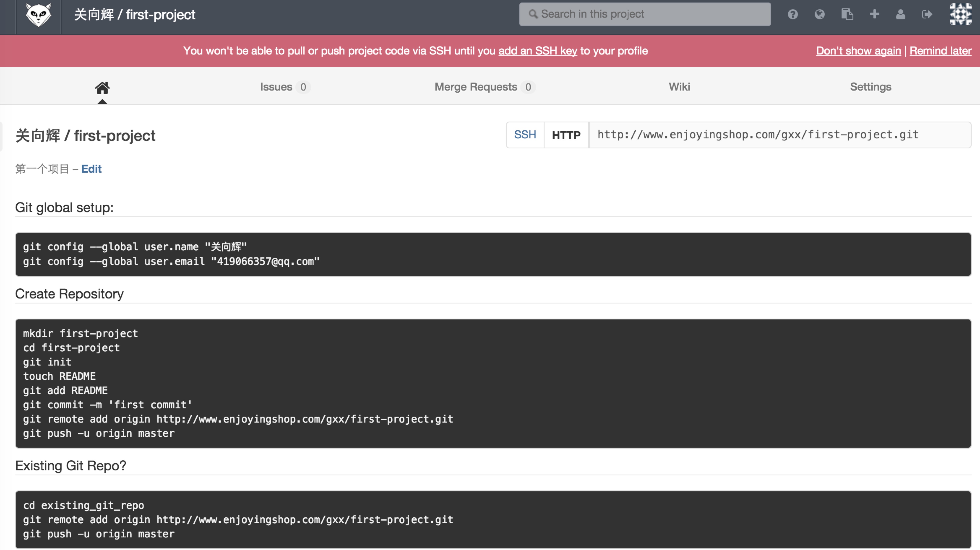Image resolution: width=980 pixels, height=550 pixels.
Task: Click the Git global setup heading
Action: (64, 208)
